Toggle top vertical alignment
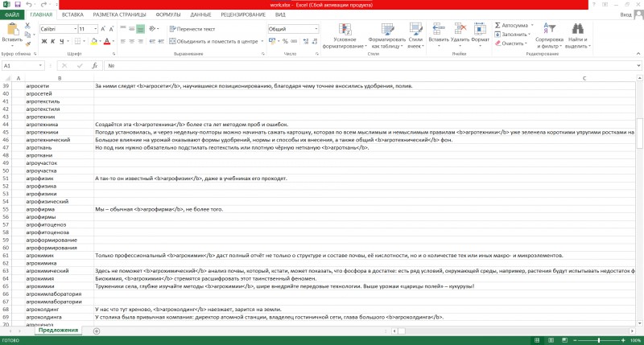 (123, 29)
